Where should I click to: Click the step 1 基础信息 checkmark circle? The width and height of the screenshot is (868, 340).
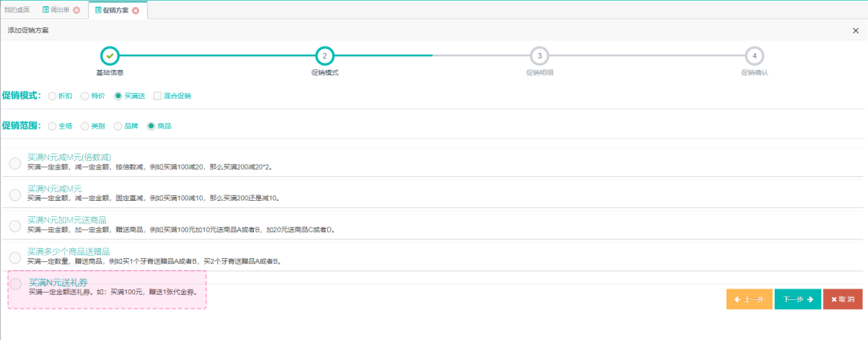(109, 55)
